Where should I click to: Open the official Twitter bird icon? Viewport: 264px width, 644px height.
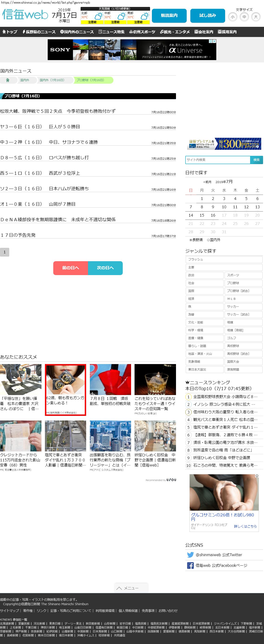(190, 555)
